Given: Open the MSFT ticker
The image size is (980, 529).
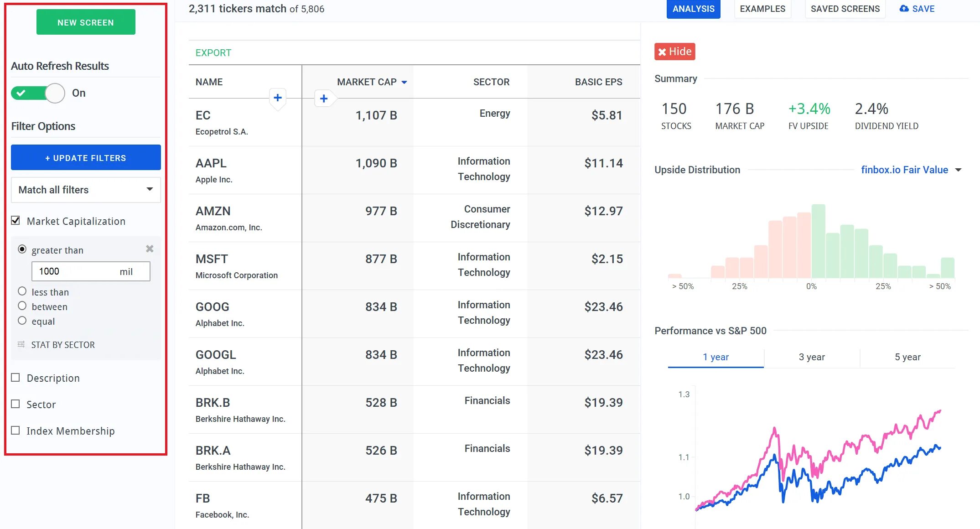Looking at the screenshot, I should coord(212,259).
